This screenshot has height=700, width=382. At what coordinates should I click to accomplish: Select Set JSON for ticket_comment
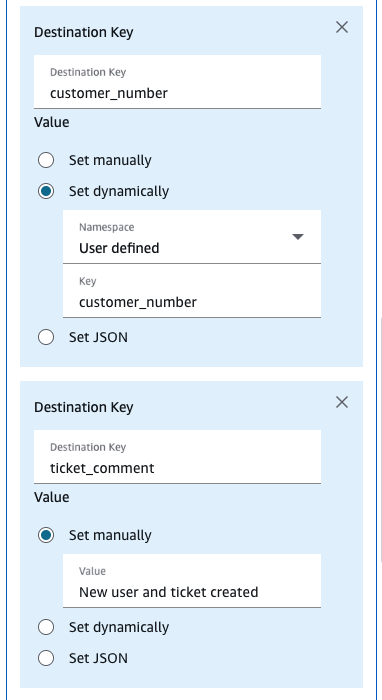(x=46, y=658)
